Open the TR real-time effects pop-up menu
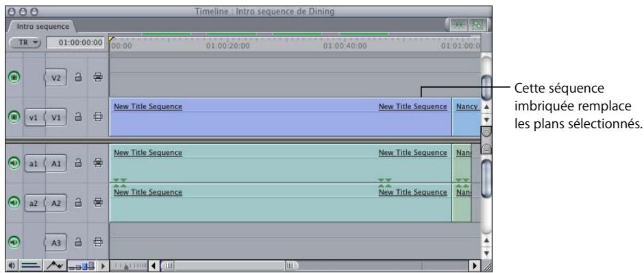 [x=25, y=43]
